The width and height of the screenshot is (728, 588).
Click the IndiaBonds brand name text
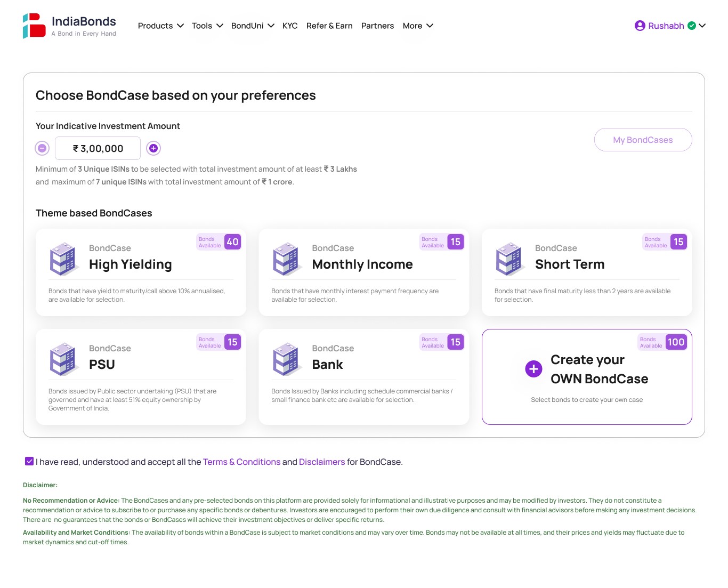point(84,21)
